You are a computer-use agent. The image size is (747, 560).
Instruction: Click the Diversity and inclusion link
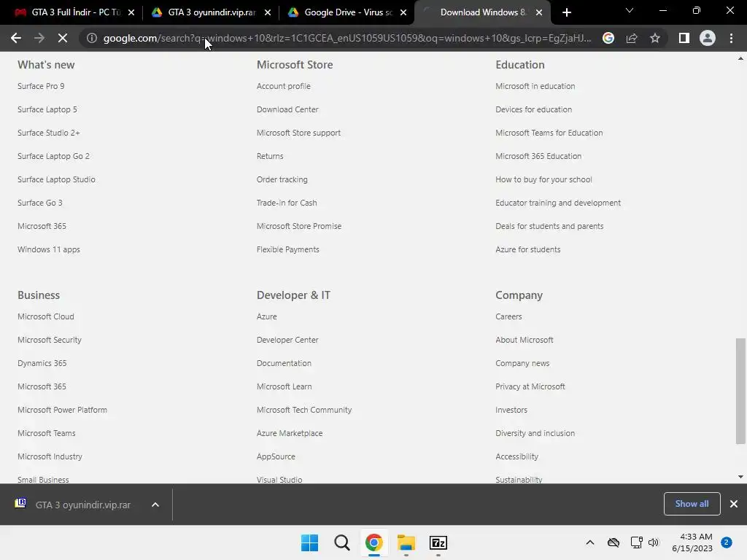(535, 433)
